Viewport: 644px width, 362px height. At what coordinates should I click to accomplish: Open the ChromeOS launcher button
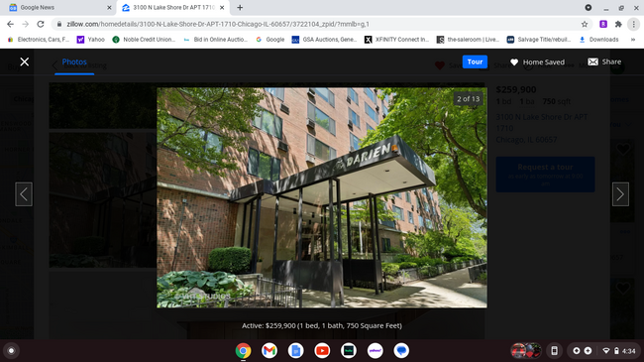11,351
